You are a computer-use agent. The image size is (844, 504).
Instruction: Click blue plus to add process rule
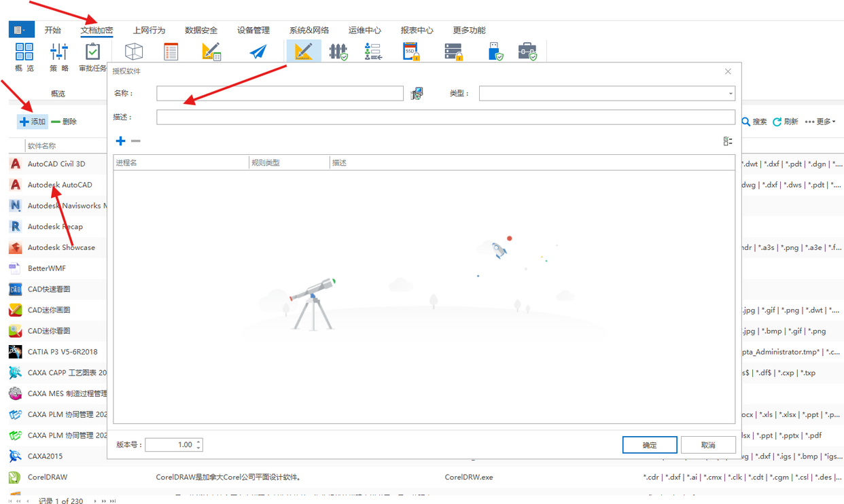(120, 141)
